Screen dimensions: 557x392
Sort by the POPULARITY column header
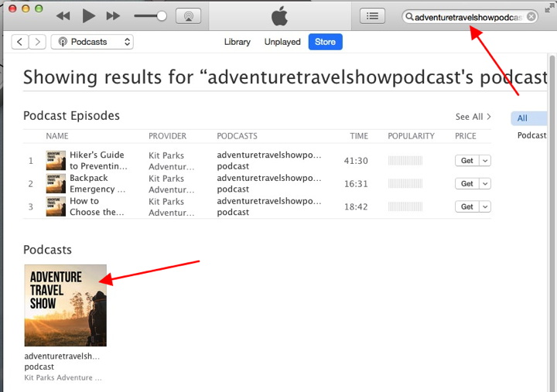tap(411, 136)
